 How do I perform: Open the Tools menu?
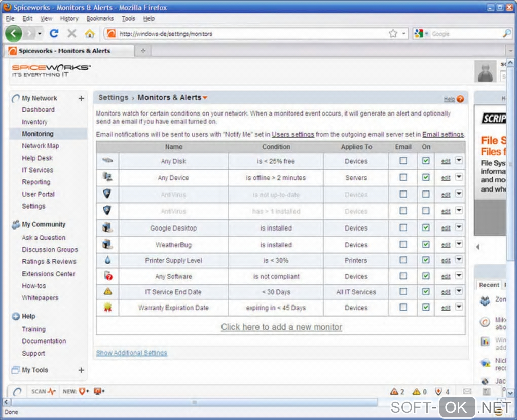pyautogui.click(x=128, y=18)
